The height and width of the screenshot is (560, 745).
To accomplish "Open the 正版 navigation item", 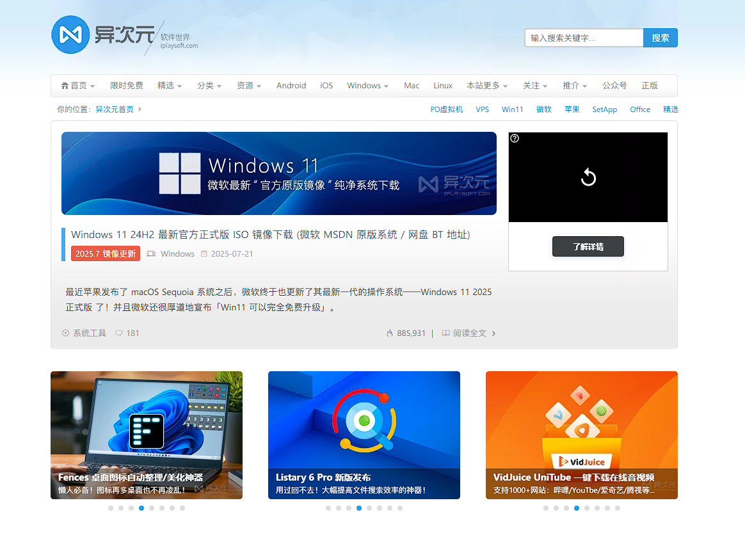I will pyautogui.click(x=650, y=86).
